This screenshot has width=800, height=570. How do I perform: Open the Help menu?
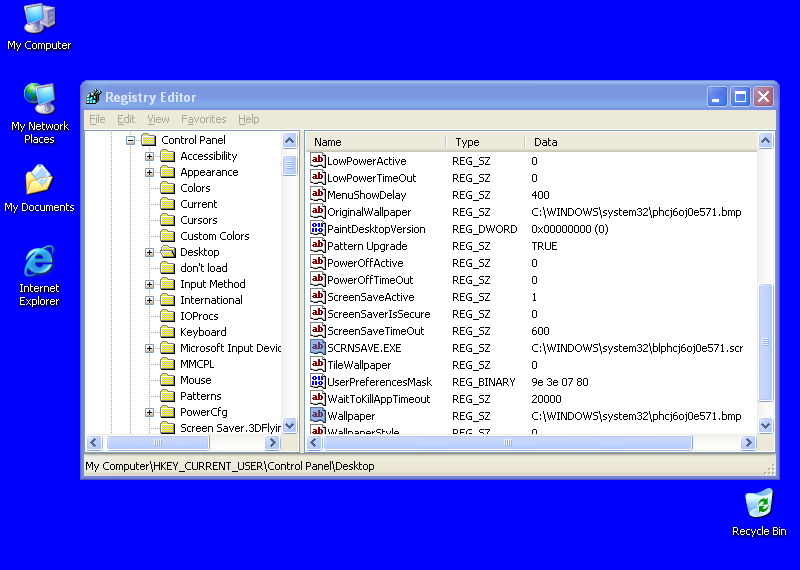[248, 119]
